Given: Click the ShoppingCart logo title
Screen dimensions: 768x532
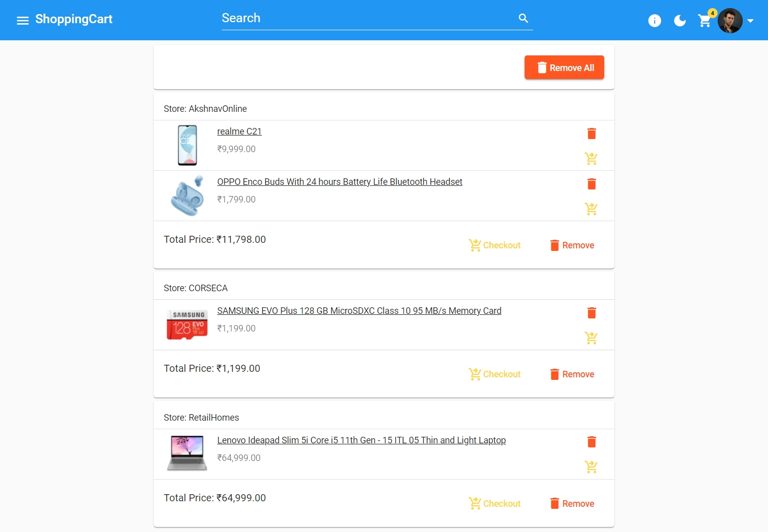Looking at the screenshot, I should pyautogui.click(x=74, y=19).
